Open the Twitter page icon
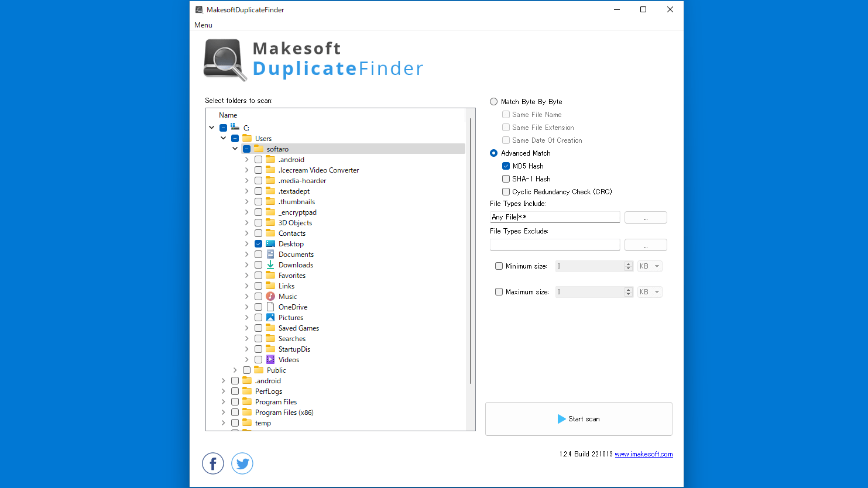This screenshot has height=488, width=868. pos(242,463)
